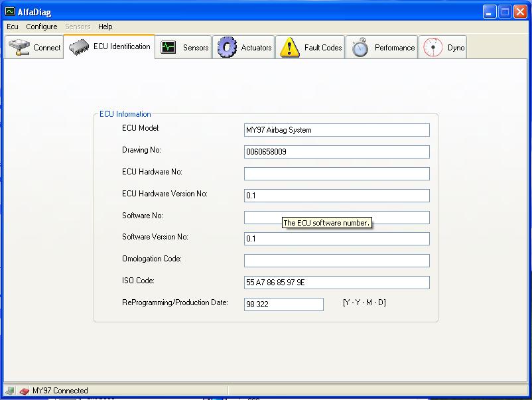Select the Drawing No field

tap(336, 152)
